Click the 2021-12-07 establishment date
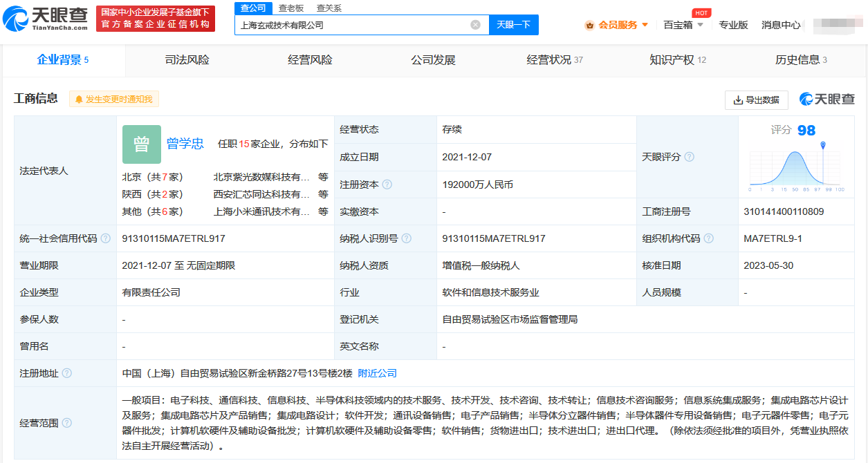868x463 pixels. point(467,157)
